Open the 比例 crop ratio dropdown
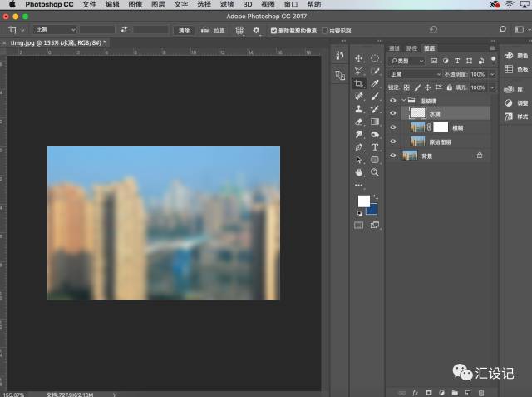The image size is (532, 397). [x=55, y=30]
